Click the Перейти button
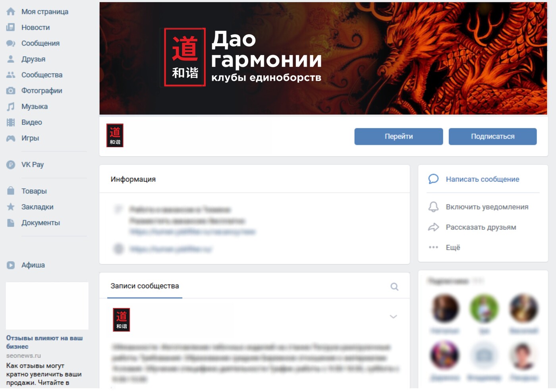The image size is (556, 392). pyautogui.click(x=399, y=136)
